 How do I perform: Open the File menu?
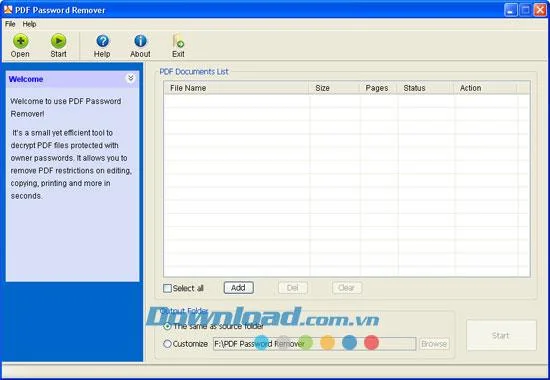click(x=10, y=24)
